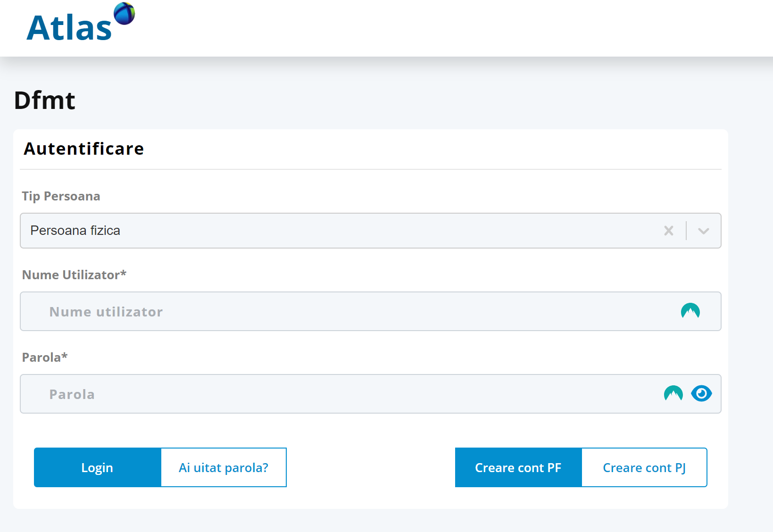773x532 pixels.
Task: Click the password manager icon in username field
Action: click(x=690, y=311)
